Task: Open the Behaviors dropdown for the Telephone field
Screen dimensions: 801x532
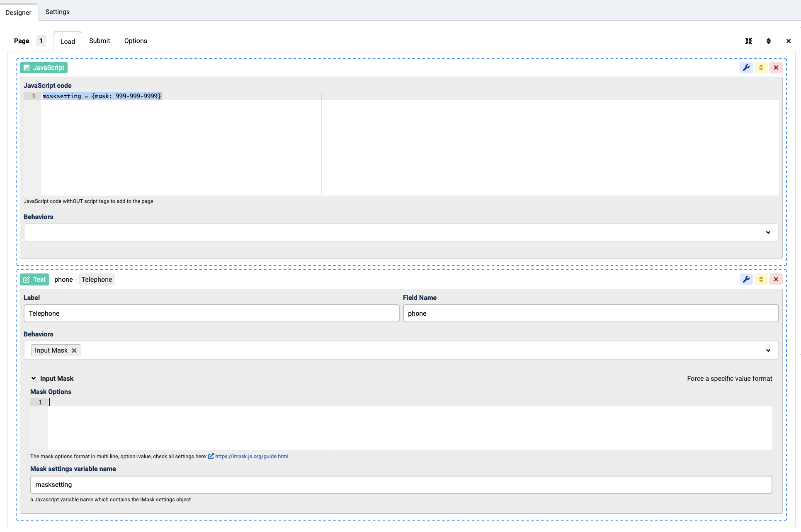Action: [768, 350]
